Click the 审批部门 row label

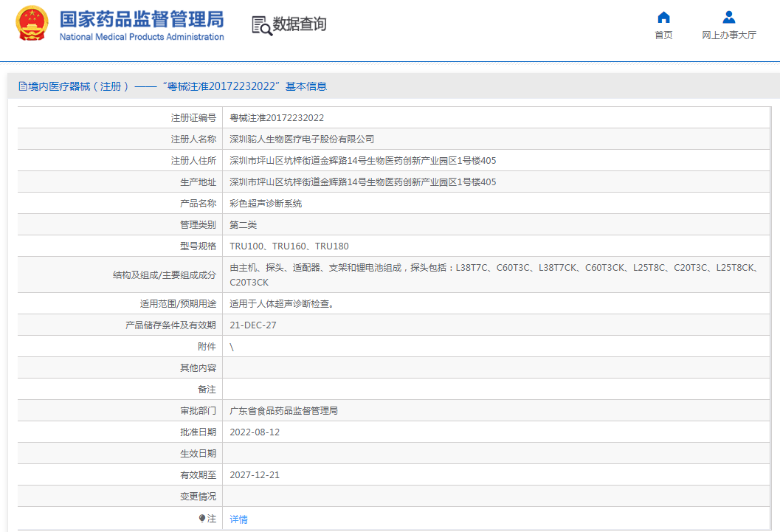198,411
